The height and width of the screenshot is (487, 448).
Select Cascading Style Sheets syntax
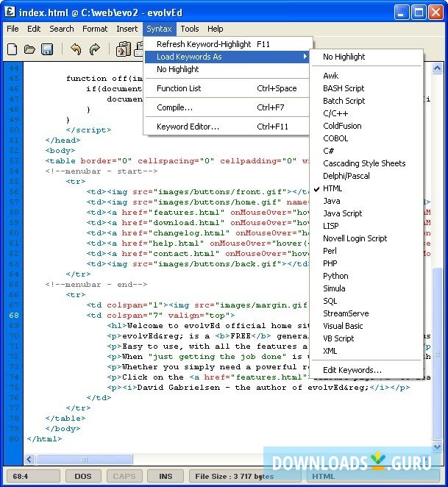coord(366,163)
